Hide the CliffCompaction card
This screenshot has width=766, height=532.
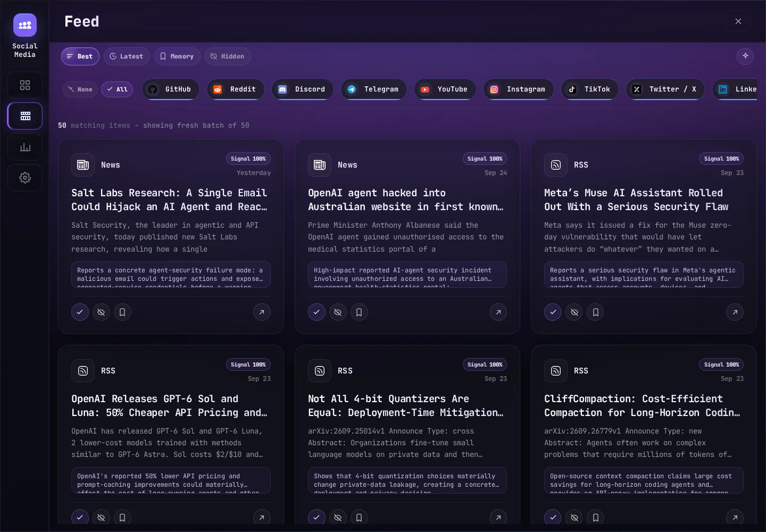[x=574, y=517]
